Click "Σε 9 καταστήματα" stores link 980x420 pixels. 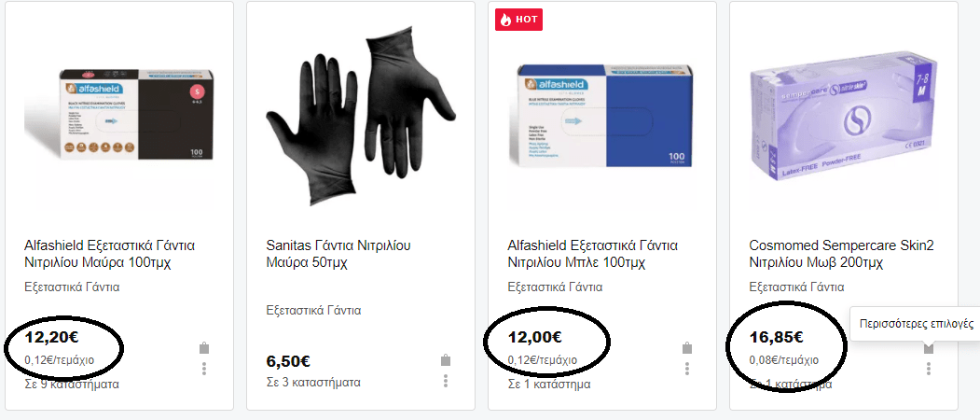tap(72, 384)
